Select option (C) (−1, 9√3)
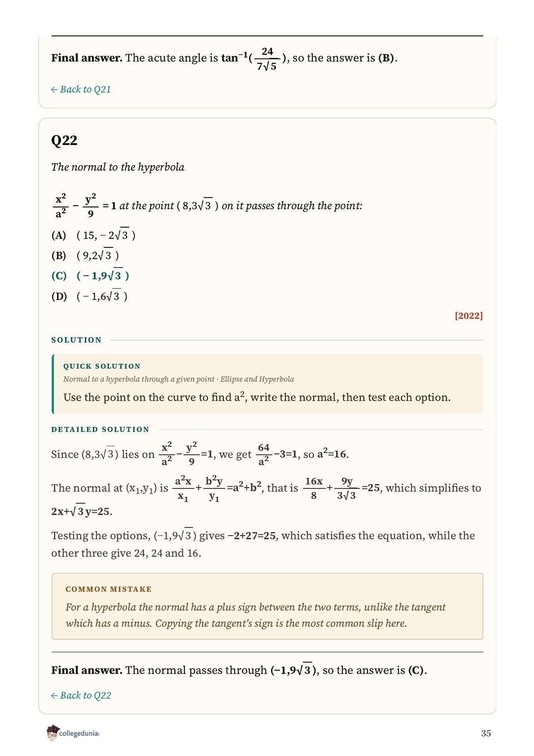This screenshot has height=756, width=534. 91,275
